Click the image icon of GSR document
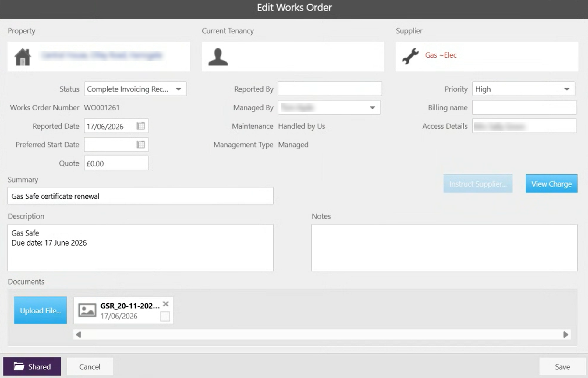Viewport: 588px width, 378px height. (87, 310)
